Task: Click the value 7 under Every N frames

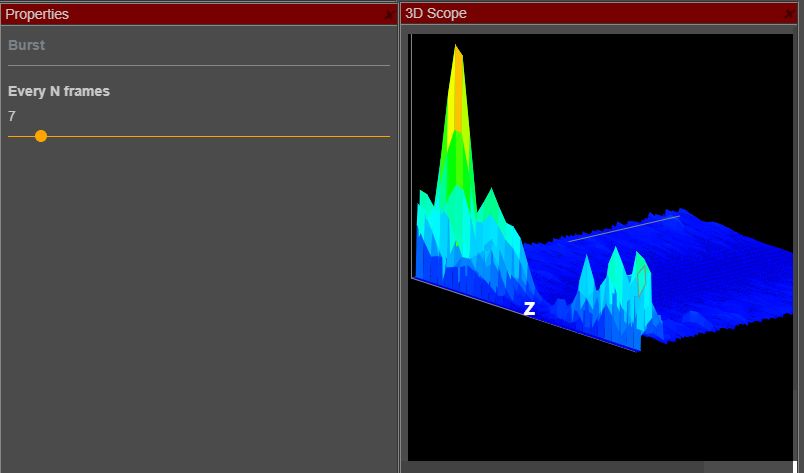Action: pyautogui.click(x=12, y=116)
